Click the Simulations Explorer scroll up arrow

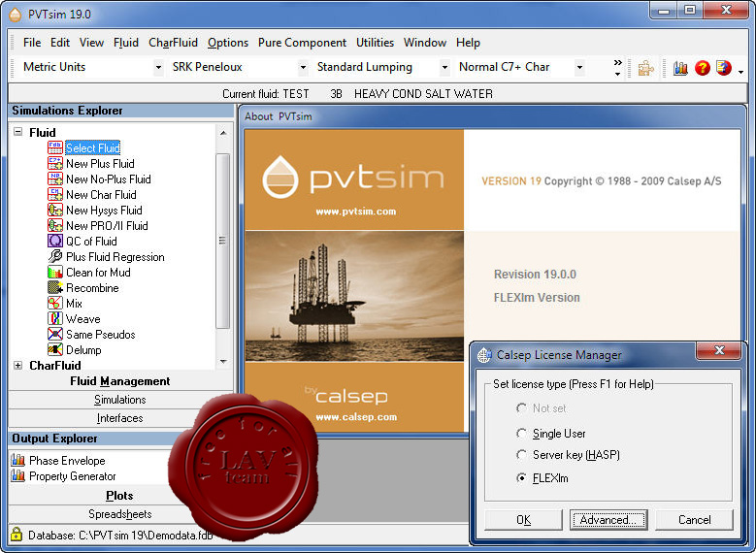(x=223, y=133)
